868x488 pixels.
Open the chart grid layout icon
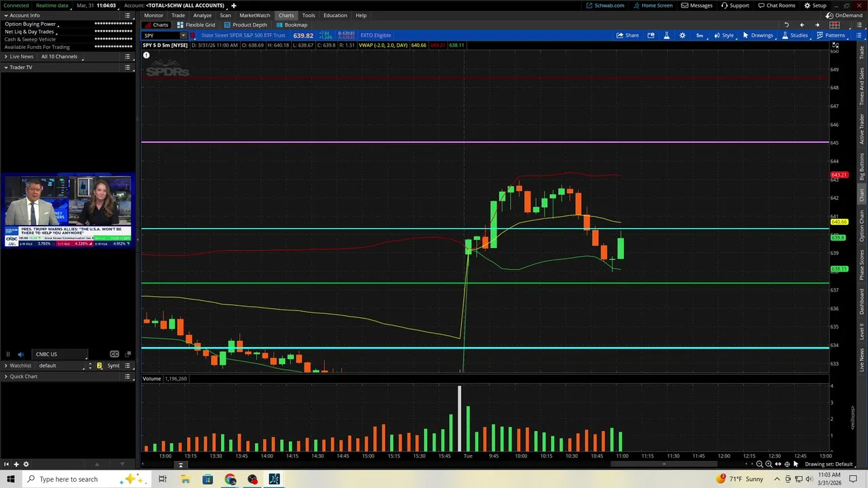click(835, 25)
